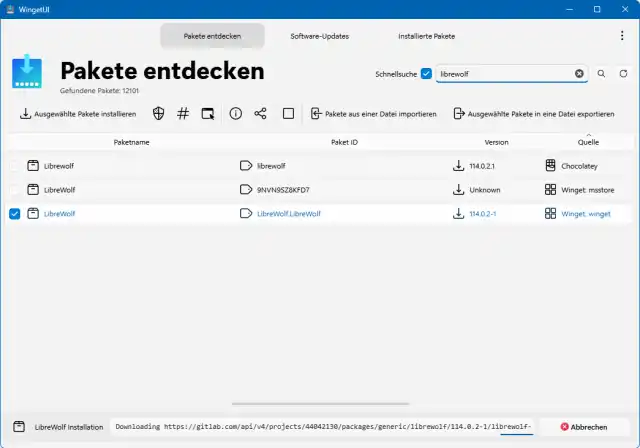
Task: Click download icon next to version 114.0.2-1
Action: 458,213
